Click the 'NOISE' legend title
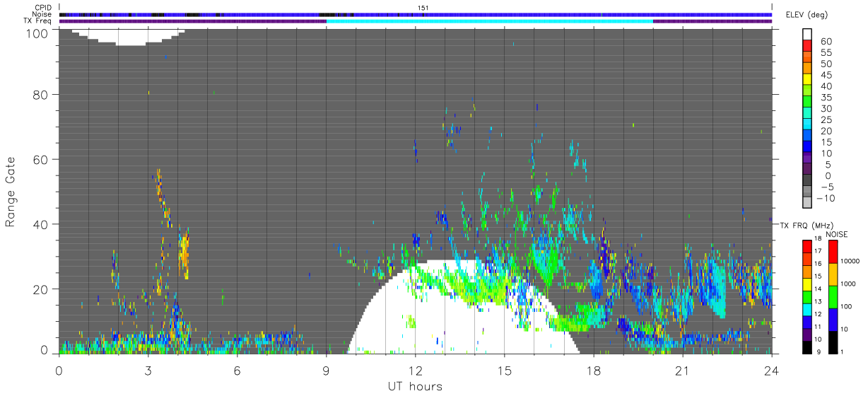This screenshot has height=401, width=868. pos(838,234)
